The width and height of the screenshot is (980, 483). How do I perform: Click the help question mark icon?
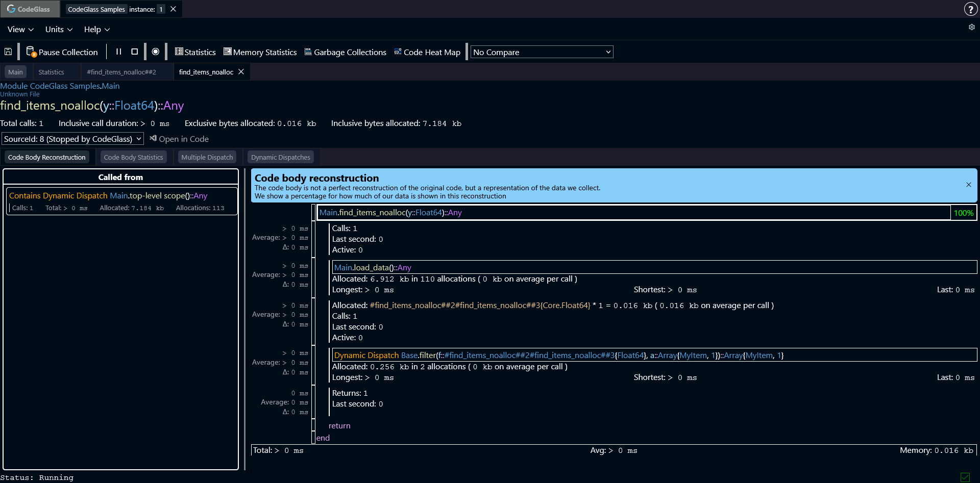coord(971,9)
